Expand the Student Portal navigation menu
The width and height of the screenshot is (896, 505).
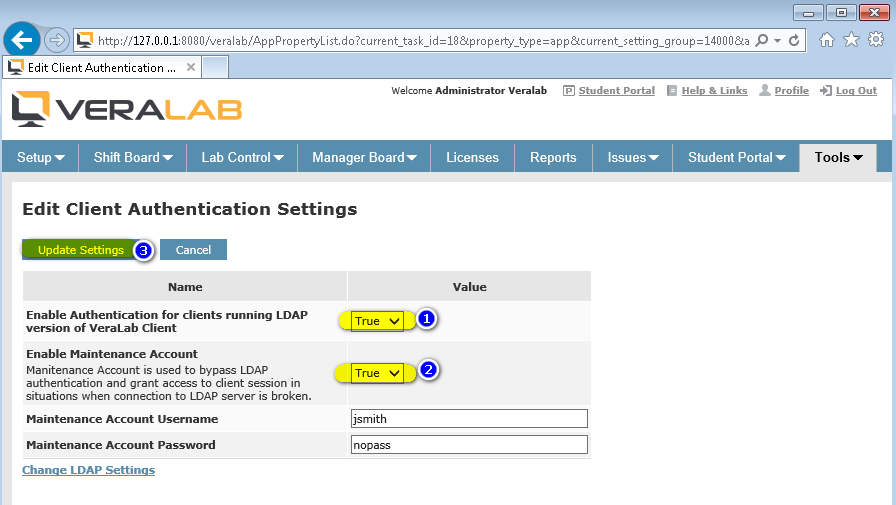coord(736,157)
